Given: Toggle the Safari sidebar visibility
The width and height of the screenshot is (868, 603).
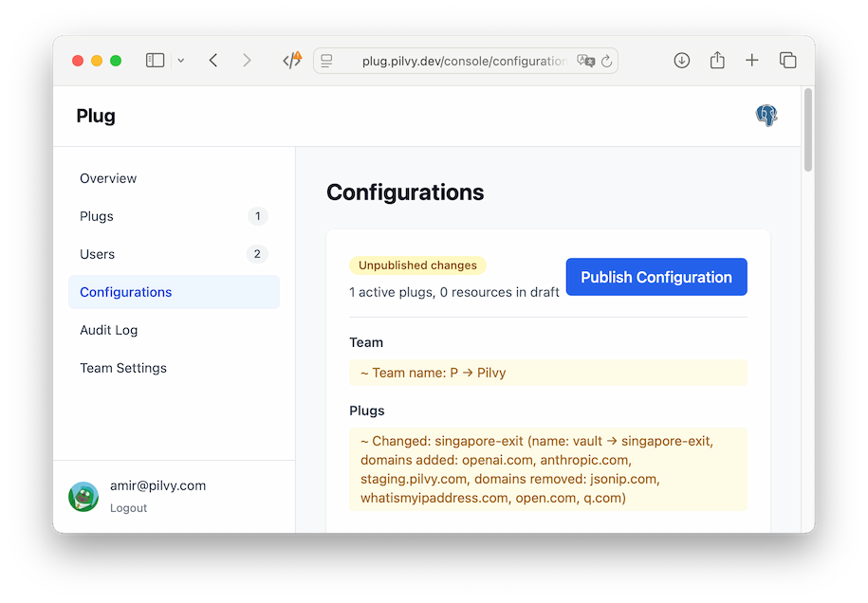Looking at the screenshot, I should pyautogui.click(x=155, y=60).
